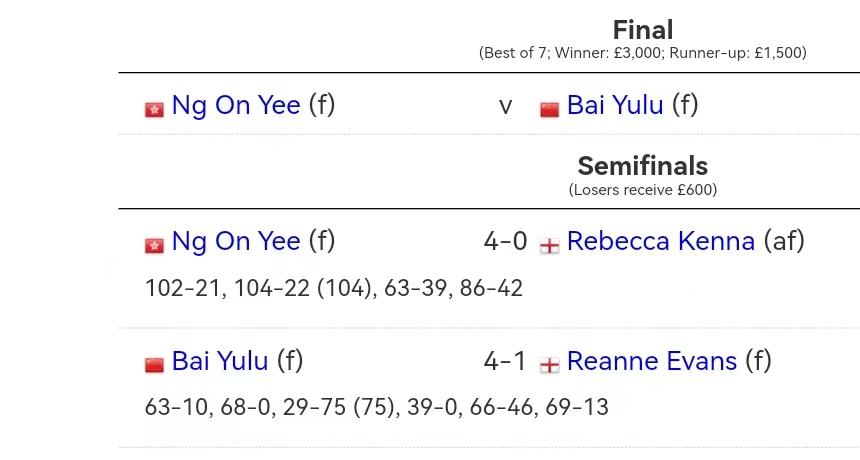Click the Best of 7 prize money note
The image size is (860, 460).
[x=643, y=53]
